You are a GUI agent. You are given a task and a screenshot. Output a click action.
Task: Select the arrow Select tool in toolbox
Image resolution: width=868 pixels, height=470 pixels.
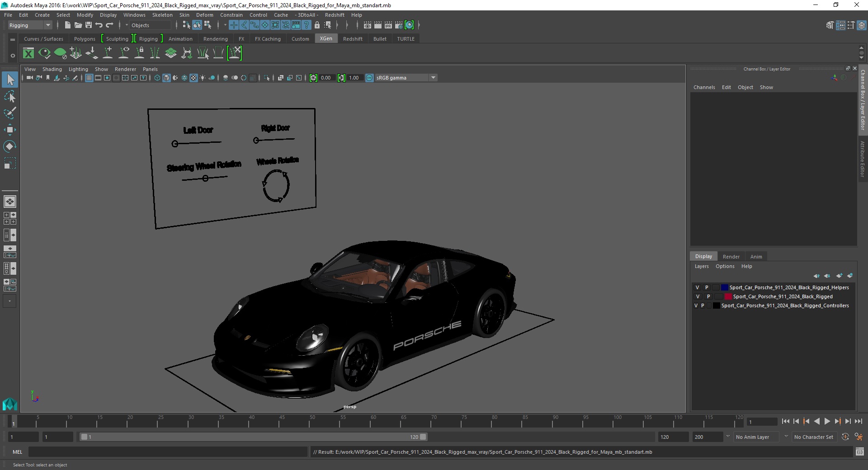coord(10,80)
